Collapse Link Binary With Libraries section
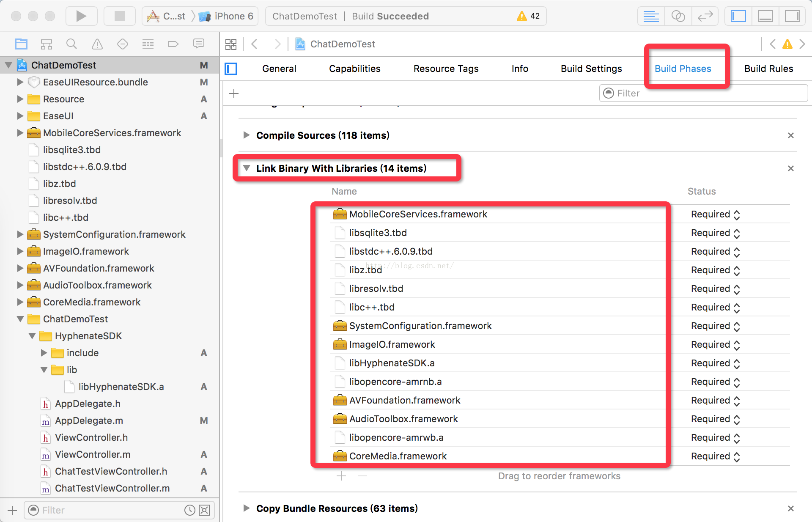This screenshot has height=522, width=812. coord(246,168)
